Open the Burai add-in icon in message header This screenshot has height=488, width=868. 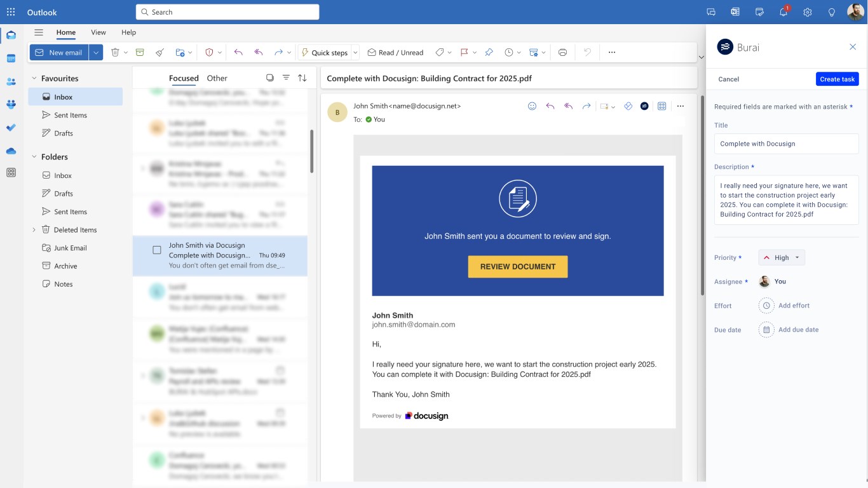(x=644, y=106)
